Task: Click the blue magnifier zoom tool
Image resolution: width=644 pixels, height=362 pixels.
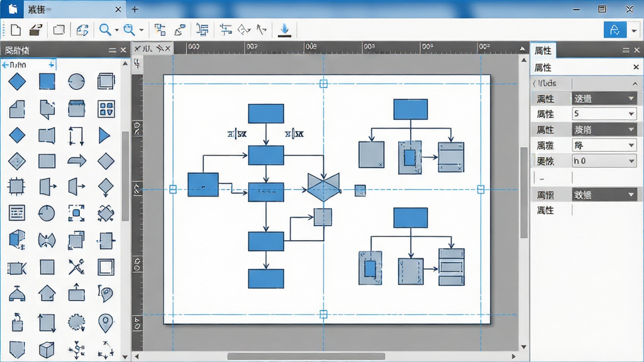Action: (105, 30)
